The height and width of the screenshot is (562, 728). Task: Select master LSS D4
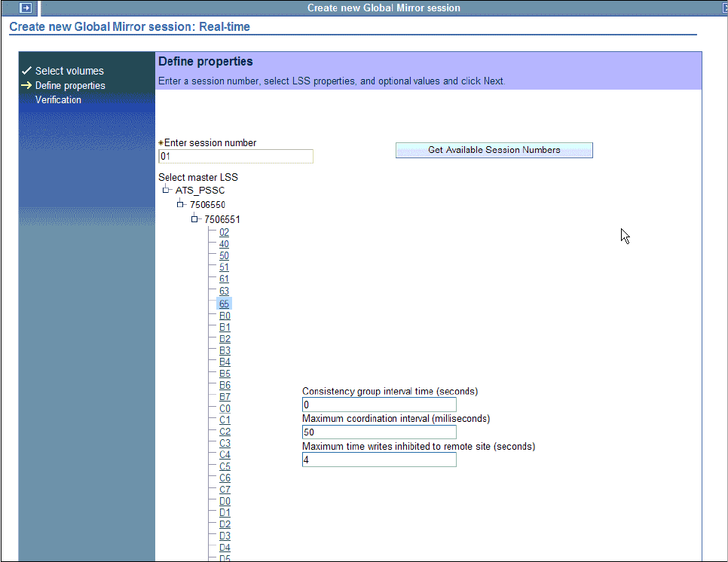click(x=225, y=548)
